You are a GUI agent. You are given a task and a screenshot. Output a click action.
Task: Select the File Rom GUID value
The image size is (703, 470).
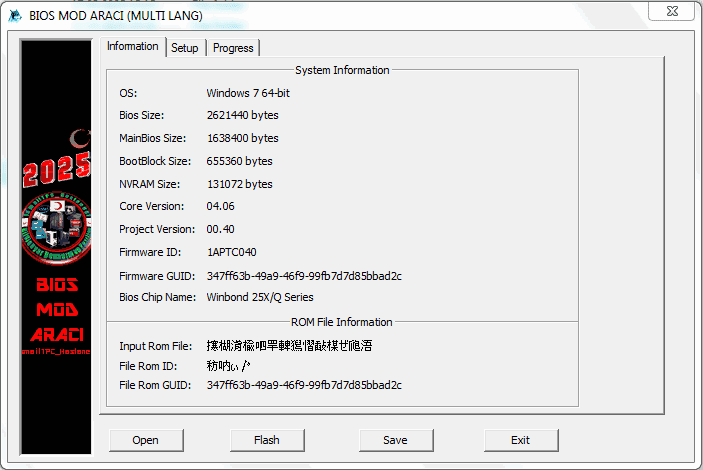coord(304,384)
